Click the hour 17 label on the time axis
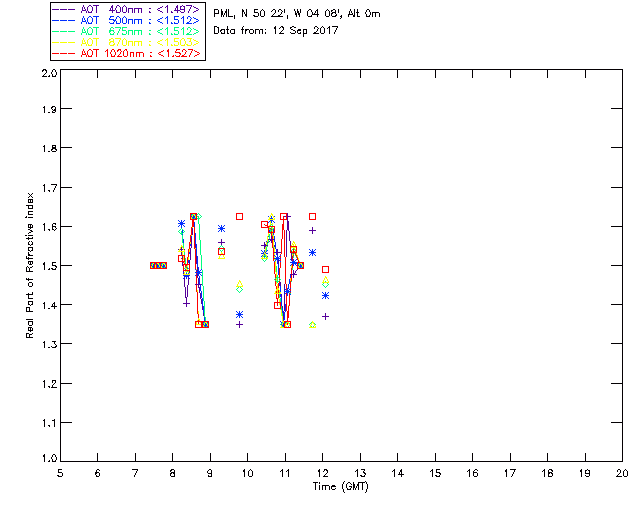 [x=510, y=474]
